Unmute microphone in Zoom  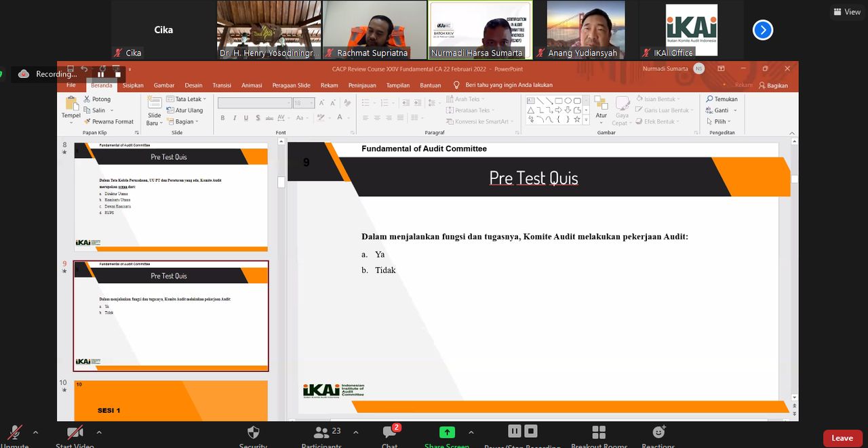tap(14, 433)
